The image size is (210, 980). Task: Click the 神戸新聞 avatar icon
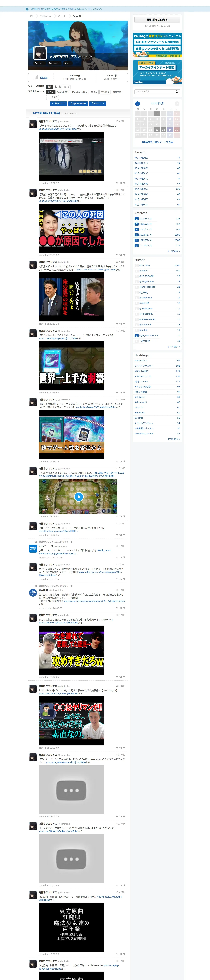tap(33, 593)
